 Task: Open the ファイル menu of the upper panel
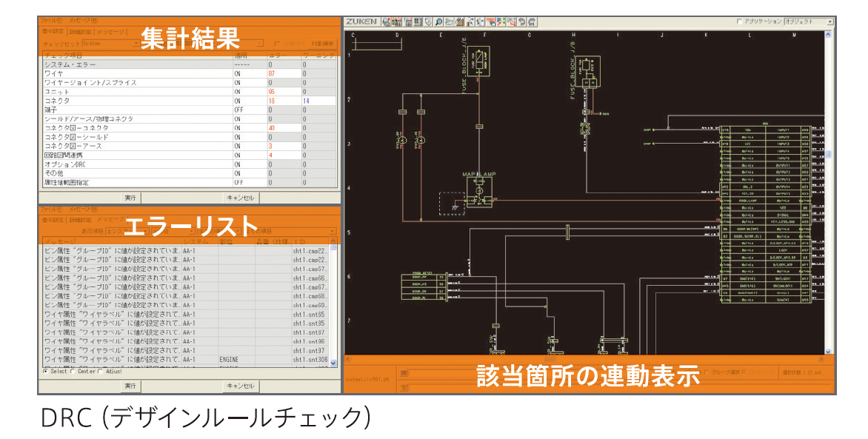tap(51, 21)
